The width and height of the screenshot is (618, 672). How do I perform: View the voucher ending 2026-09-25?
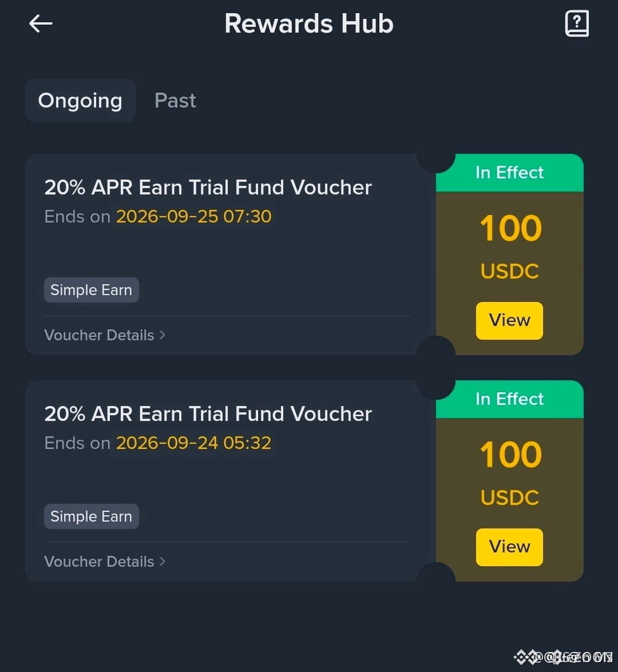click(x=509, y=321)
